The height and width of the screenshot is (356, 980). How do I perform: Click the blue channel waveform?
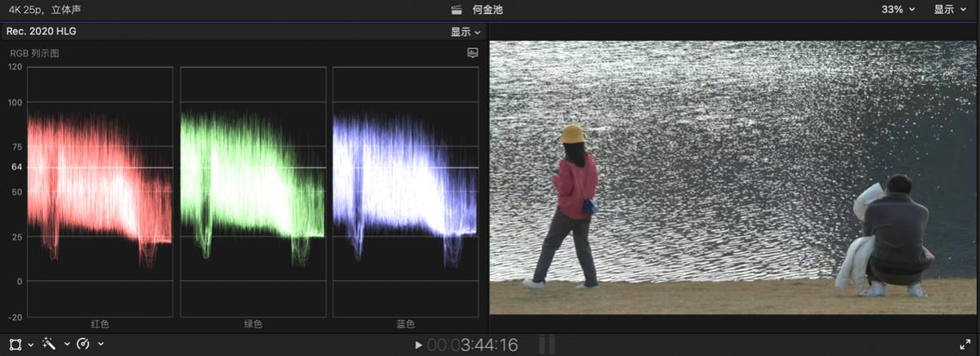click(406, 192)
